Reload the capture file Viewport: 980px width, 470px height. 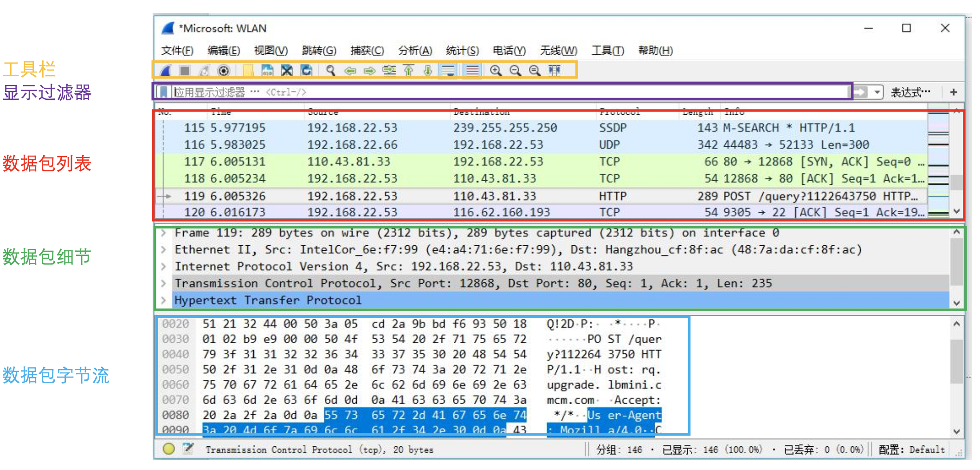coord(306,71)
